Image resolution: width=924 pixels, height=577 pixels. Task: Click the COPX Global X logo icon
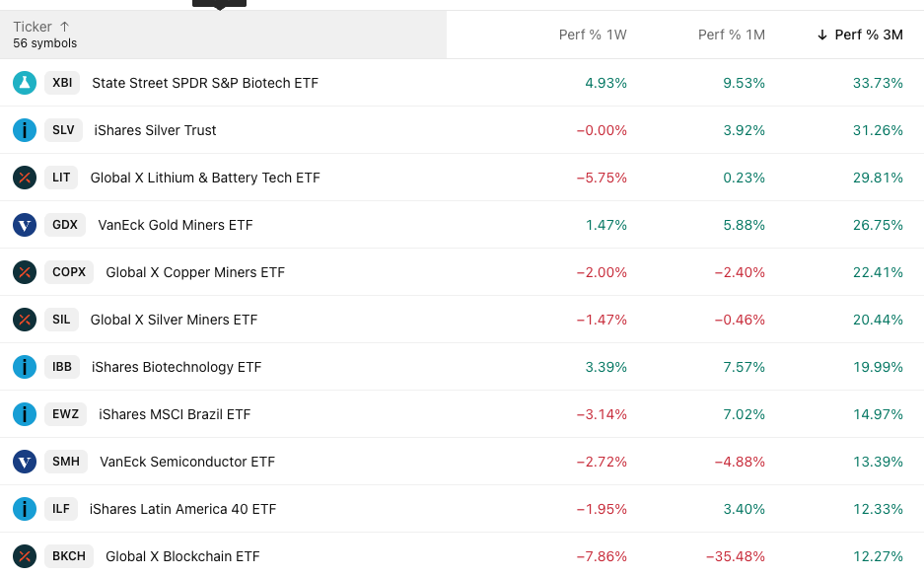25,272
